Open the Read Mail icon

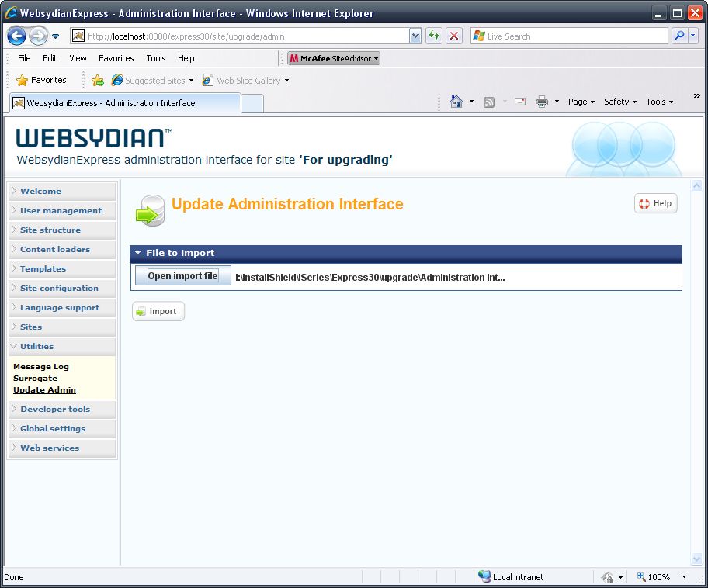(x=520, y=102)
